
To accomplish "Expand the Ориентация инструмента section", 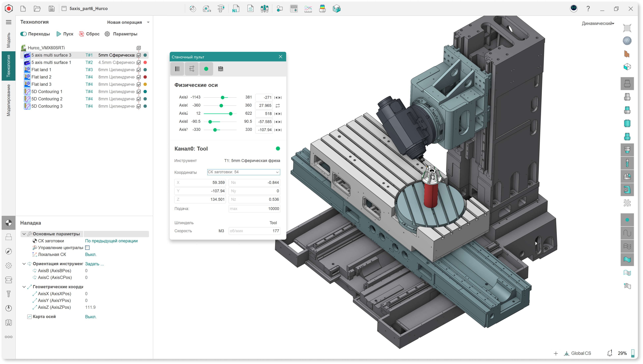I will [x=23, y=264].
